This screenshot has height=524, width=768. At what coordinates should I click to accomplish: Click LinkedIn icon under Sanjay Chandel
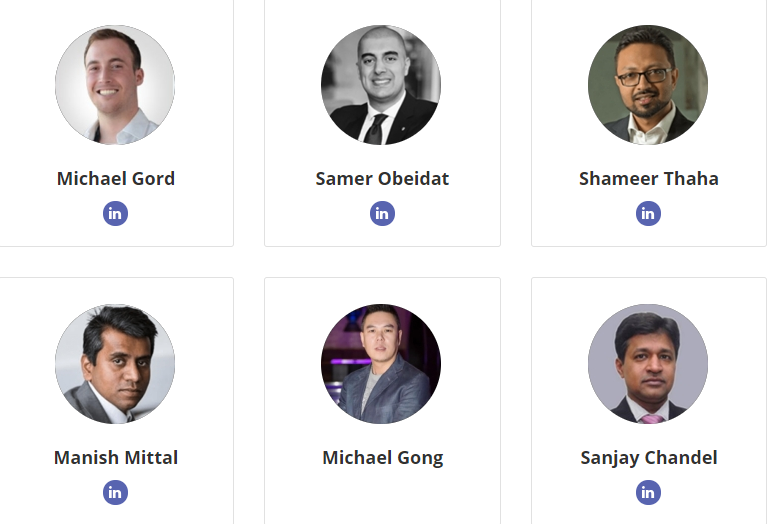[648, 492]
